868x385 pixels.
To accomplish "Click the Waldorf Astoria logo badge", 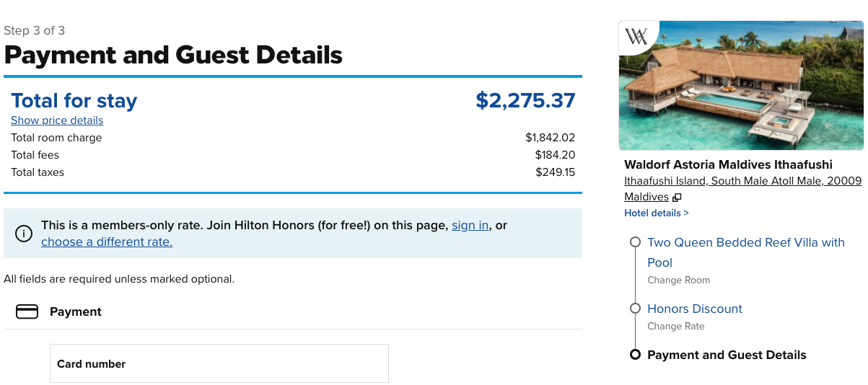I will coord(637,37).
